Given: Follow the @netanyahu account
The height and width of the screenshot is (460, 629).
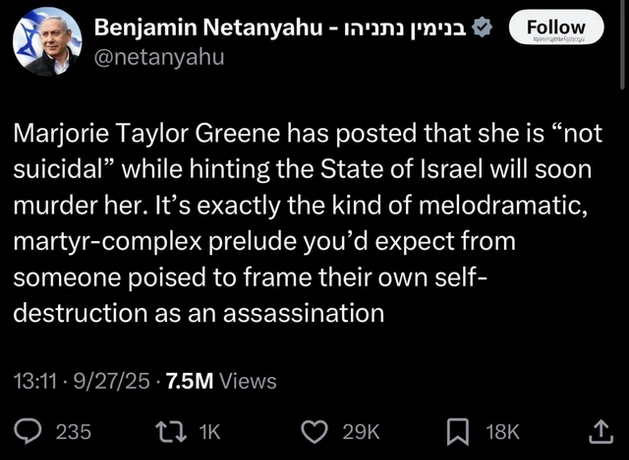Looking at the screenshot, I should pos(556,27).
